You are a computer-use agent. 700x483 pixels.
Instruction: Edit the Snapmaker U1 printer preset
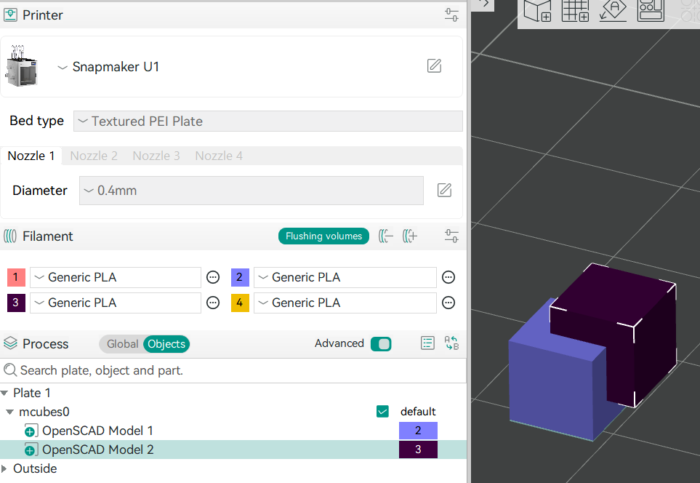click(x=434, y=66)
